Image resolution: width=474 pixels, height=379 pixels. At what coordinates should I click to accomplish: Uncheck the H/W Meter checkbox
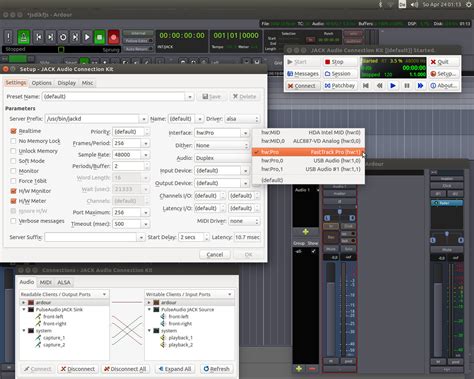(x=13, y=201)
